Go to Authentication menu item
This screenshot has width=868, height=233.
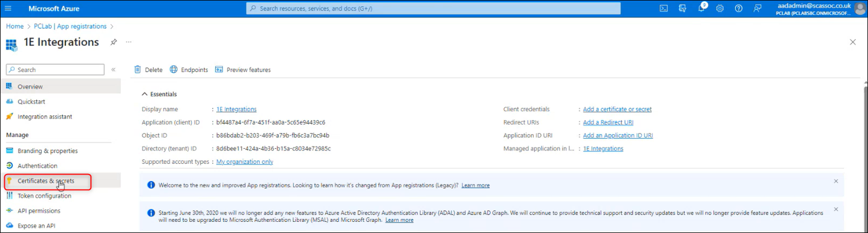[x=37, y=166]
